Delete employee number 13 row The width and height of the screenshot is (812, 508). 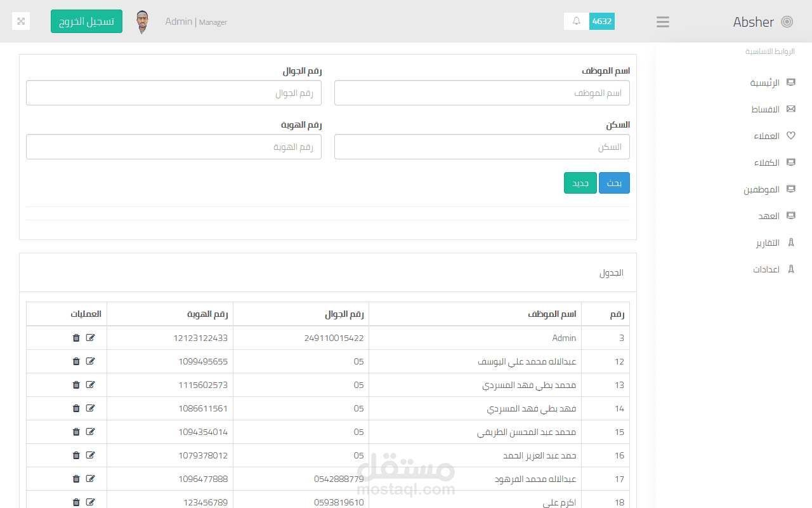76,385
